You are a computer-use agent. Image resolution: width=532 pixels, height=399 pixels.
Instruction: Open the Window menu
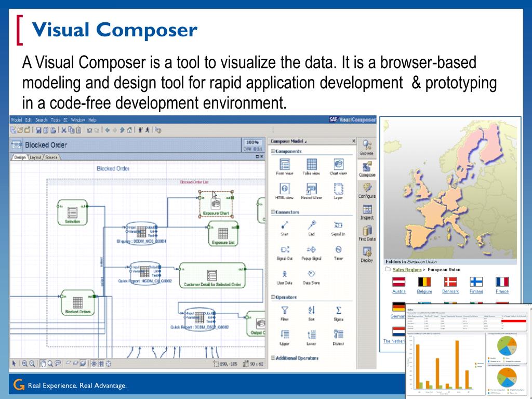78,120
